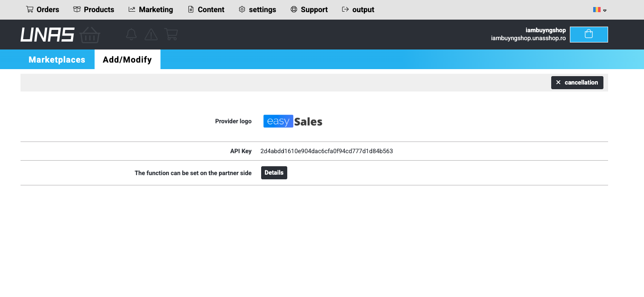Click the box icon beside Products
The width and height of the screenshot is (644, 297).
coord(77,9)
